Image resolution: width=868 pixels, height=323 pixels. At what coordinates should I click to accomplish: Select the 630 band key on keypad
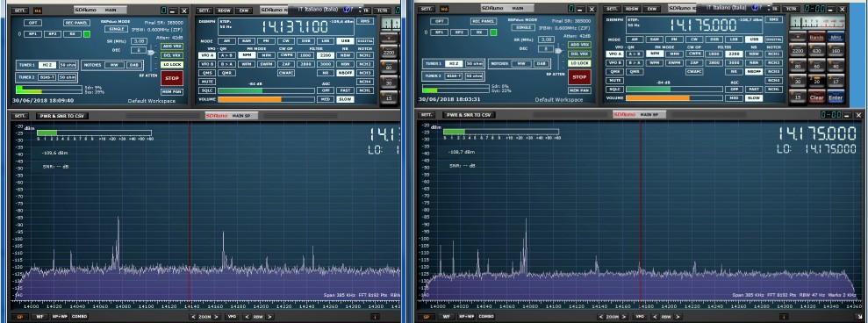816,50
